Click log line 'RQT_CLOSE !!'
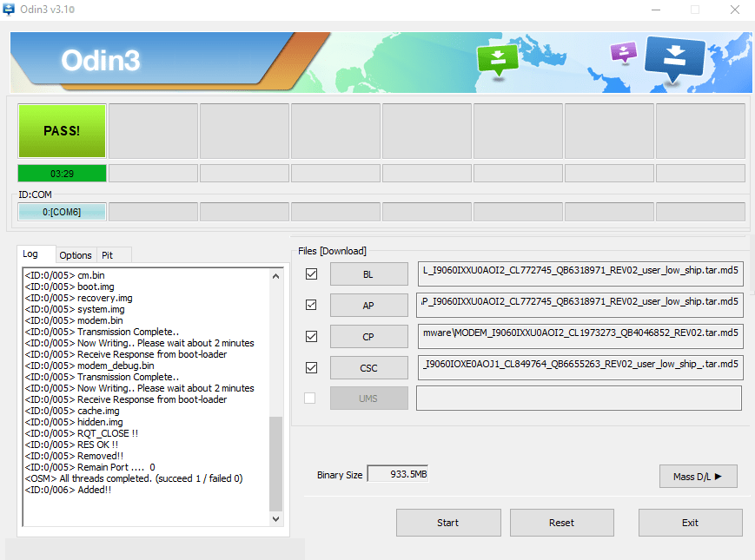 [x=82, y=433]
